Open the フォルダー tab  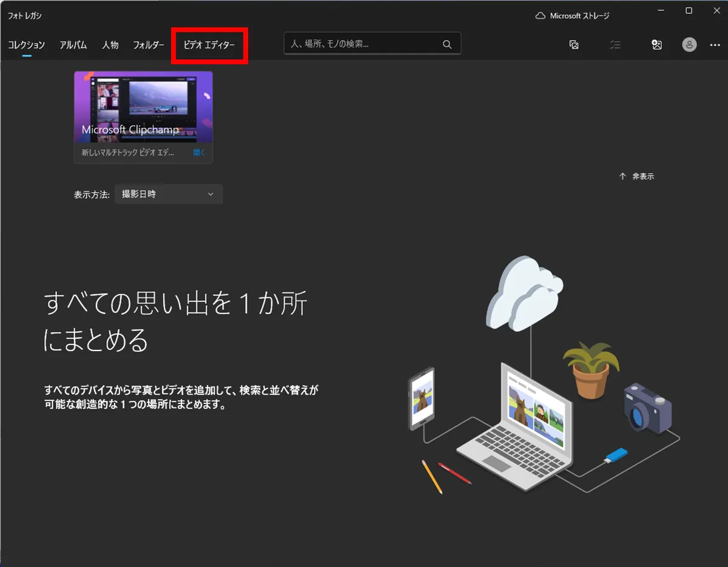pos(148,44)
